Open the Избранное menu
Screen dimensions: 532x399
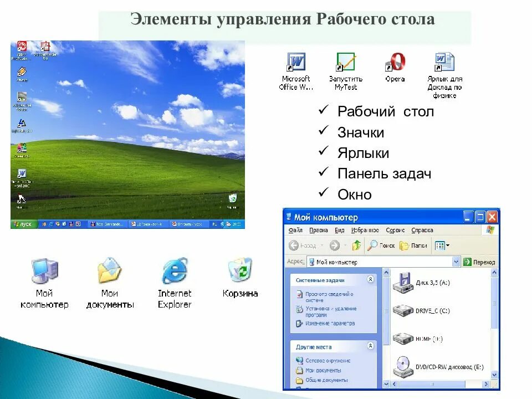click(x=365, y=230)
